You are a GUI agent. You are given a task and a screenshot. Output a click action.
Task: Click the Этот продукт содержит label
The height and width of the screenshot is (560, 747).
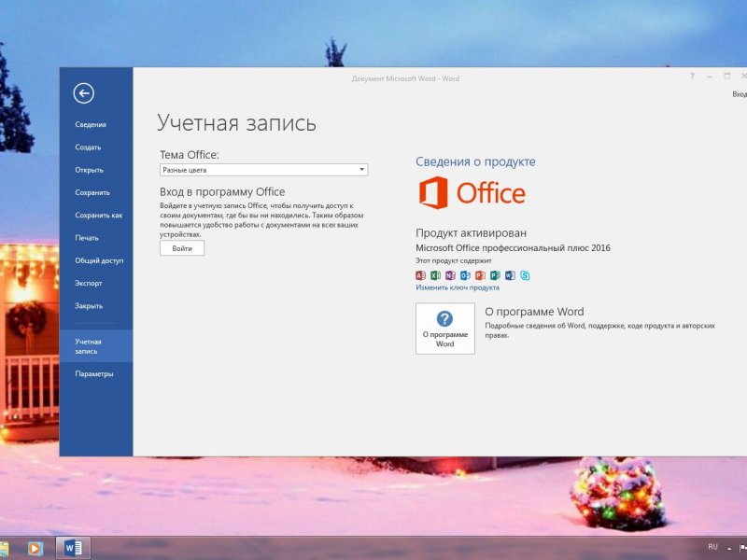pyautogui.click(x=454, y=261)
